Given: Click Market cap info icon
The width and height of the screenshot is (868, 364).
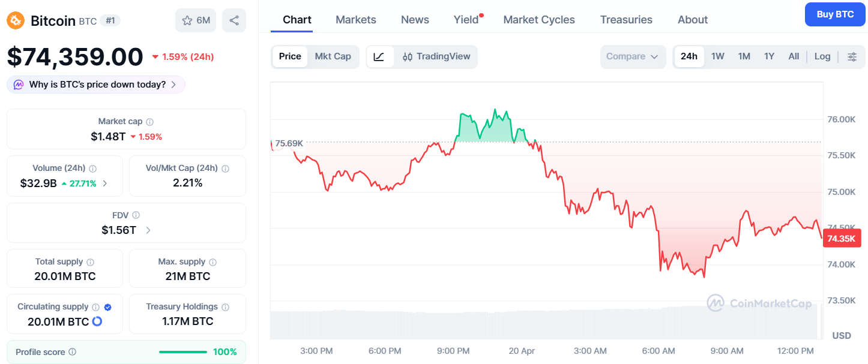Looking at the screenshot, I should click(x=150, y=122).
